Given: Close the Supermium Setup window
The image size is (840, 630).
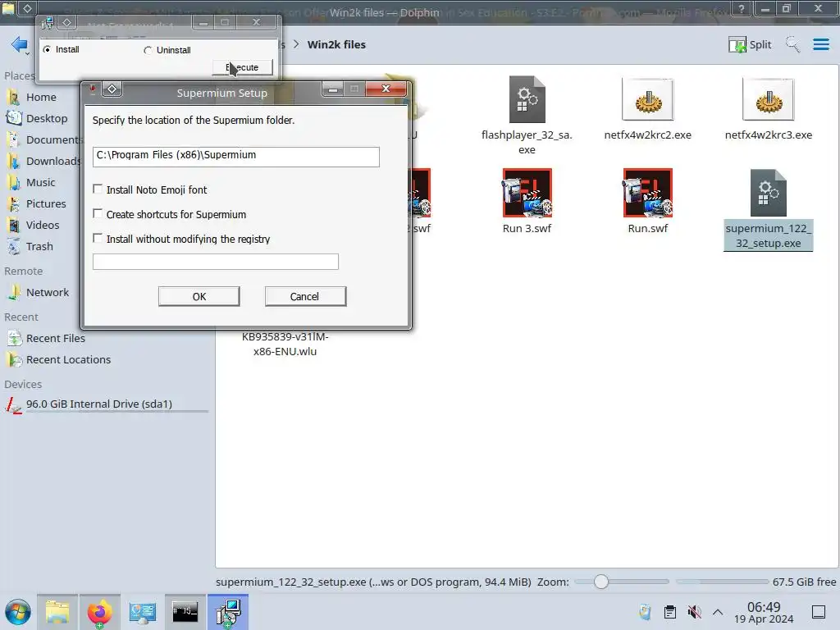Looking at the screenshot, I should 386,89.
